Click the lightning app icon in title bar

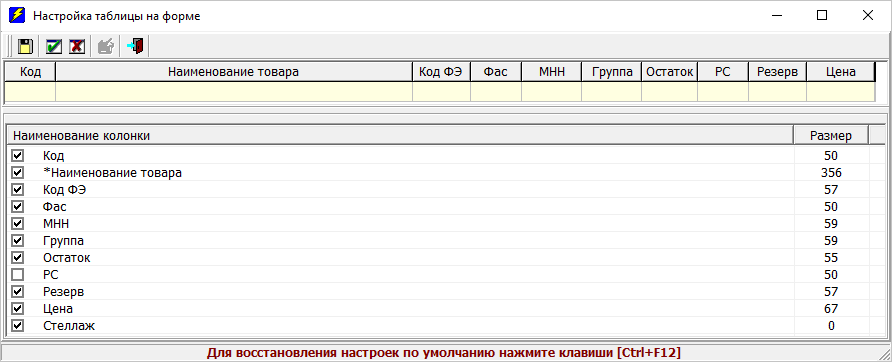tap(18, 15)
